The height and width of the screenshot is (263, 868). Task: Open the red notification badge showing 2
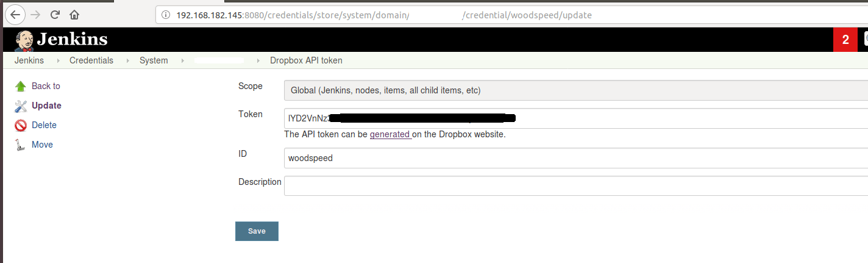[845, 40]
